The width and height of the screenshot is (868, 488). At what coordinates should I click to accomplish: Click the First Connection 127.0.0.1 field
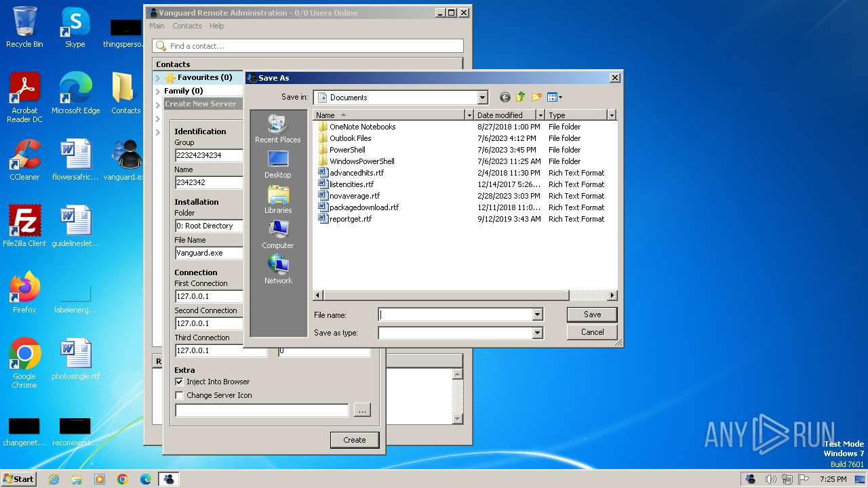pyautogui.click(x=209, y=296)
